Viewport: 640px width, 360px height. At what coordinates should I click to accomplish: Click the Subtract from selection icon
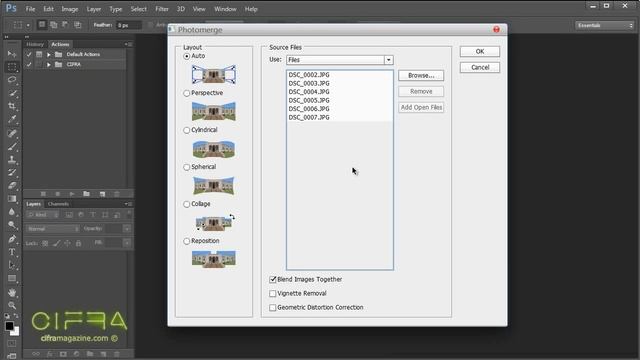[x=65, y=25]
